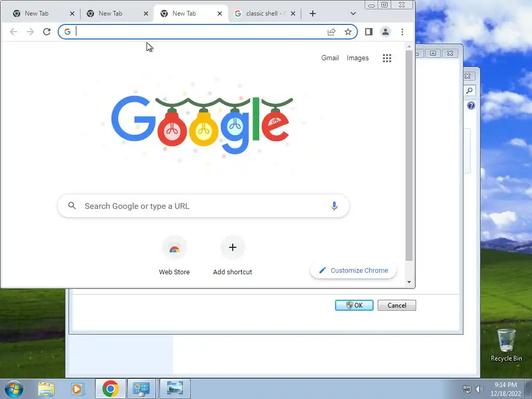
Task: Open the Windows Start menu
Action: tap(14, 389)
